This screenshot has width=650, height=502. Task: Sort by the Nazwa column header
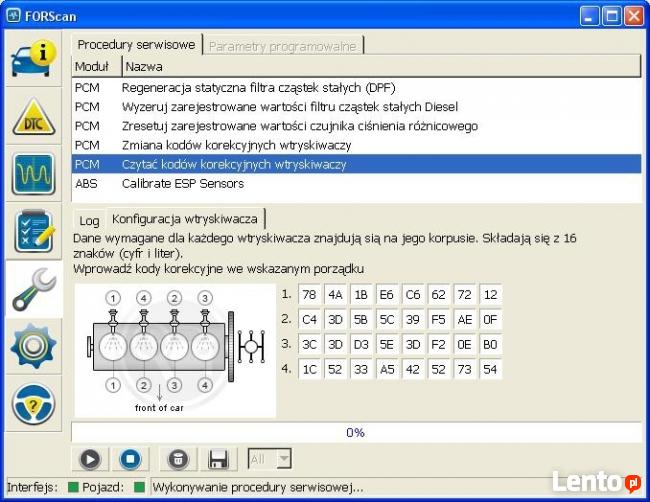[x=381, y=66]
